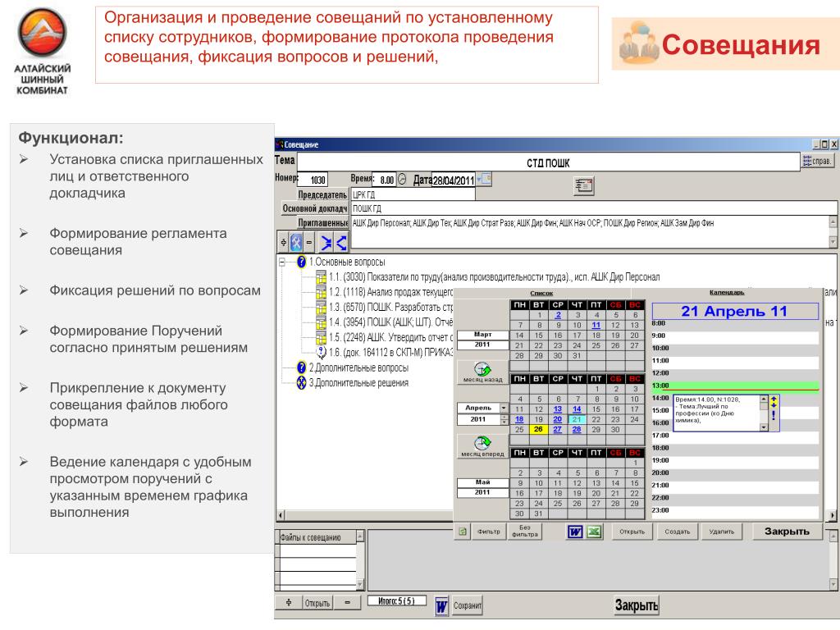This screenshot has height=630, width=840.
Task: Click the question icon of 2.Дополнительные вопросы
Action: pos(301,367)
